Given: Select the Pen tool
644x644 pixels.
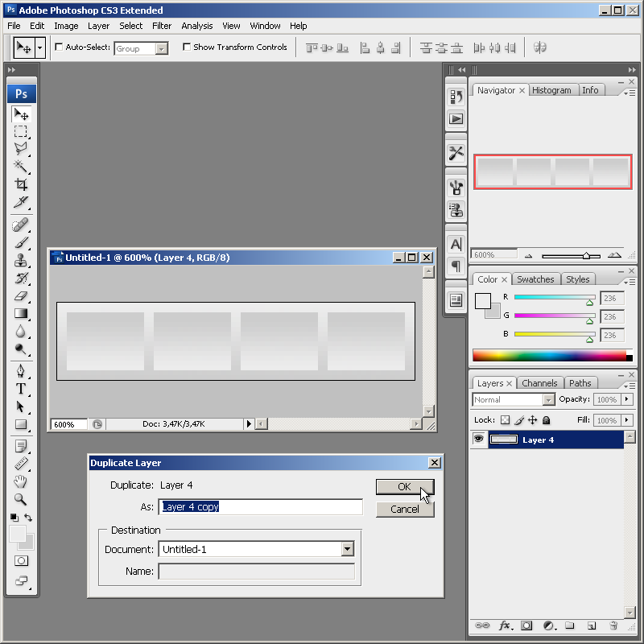Looking at the screenshot, I should [21, 371].
